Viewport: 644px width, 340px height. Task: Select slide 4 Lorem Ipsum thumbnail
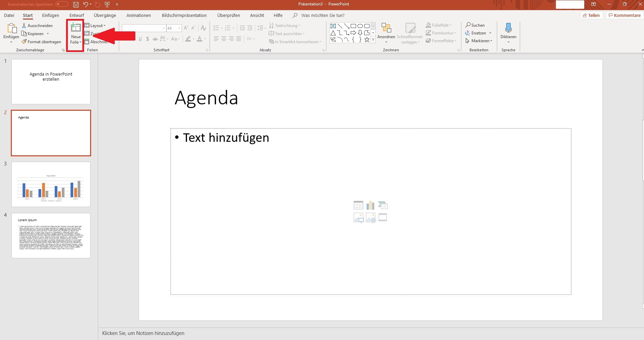point(51,236)
